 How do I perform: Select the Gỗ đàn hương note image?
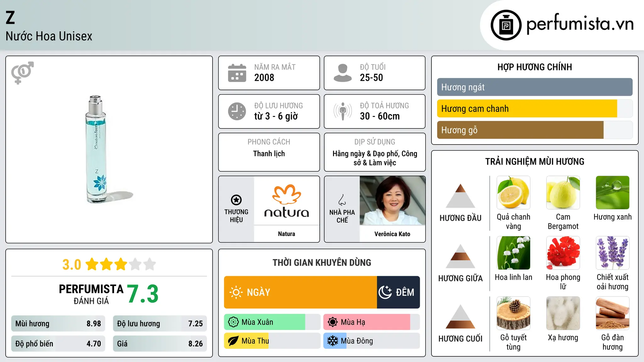(613, 313)
